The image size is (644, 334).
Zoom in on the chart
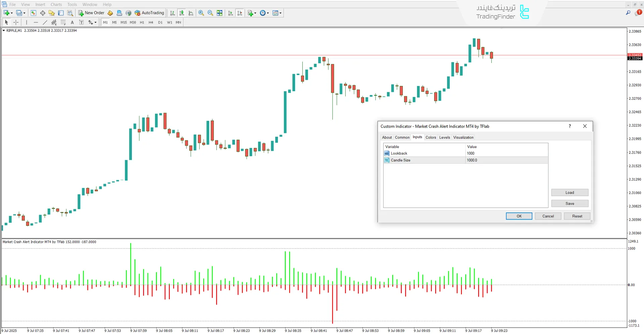pyautogui.click(x=201, y=13)
